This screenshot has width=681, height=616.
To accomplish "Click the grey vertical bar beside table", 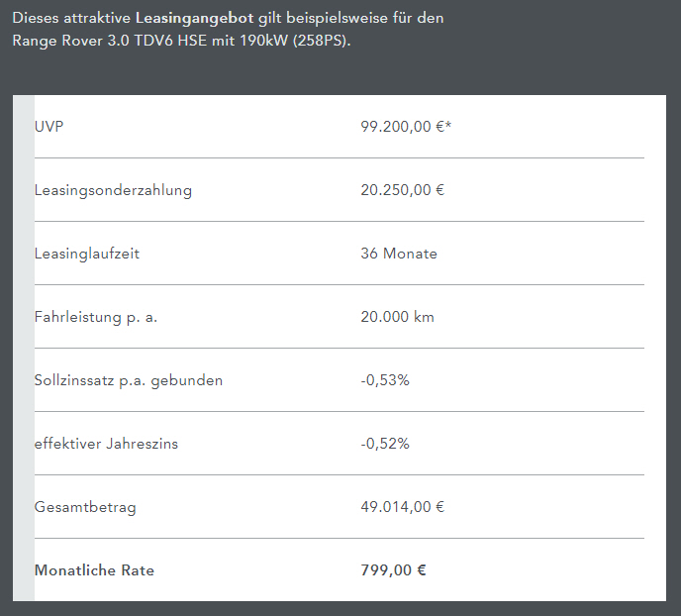I will click(x=23, y=347).
